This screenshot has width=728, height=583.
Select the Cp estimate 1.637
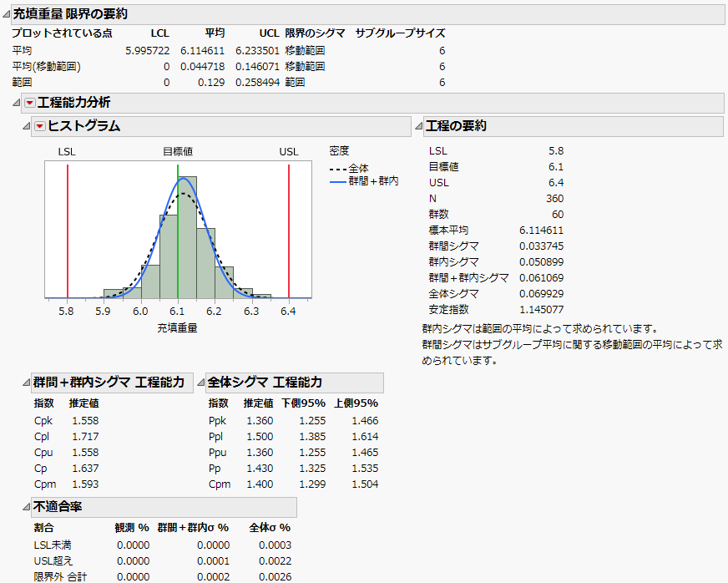point(85,469)
